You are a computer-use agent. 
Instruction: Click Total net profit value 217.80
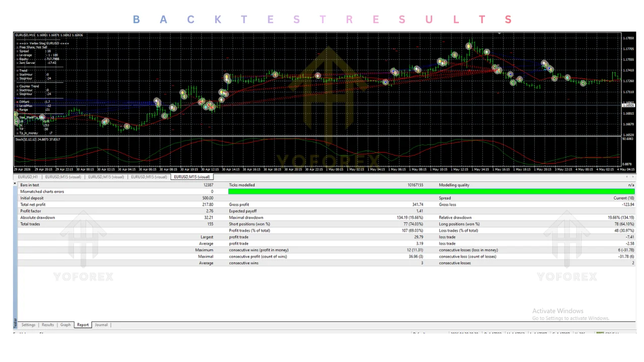point(208,205)
